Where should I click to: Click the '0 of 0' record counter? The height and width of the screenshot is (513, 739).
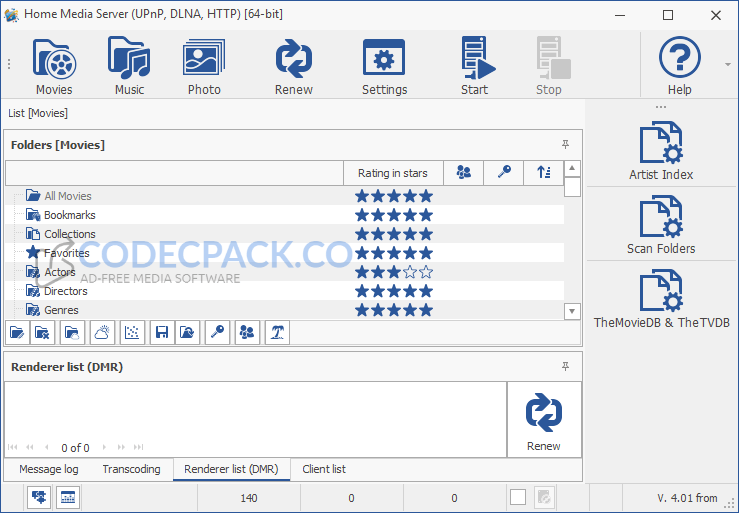(75, 447)
